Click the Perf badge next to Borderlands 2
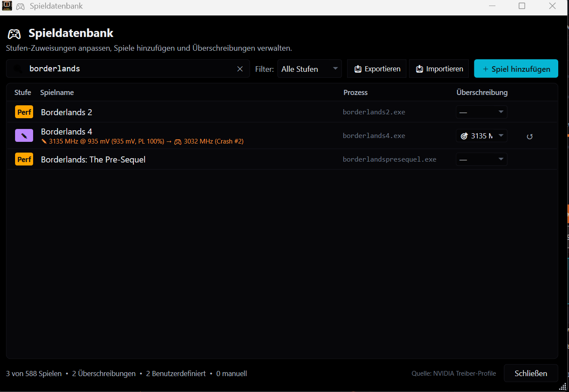The image size is (569, 392). (24, 112)
